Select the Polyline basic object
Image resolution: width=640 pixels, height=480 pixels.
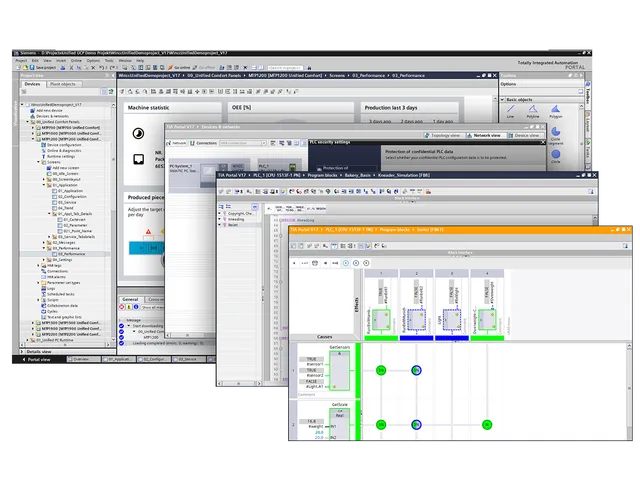tap(533, 111)
